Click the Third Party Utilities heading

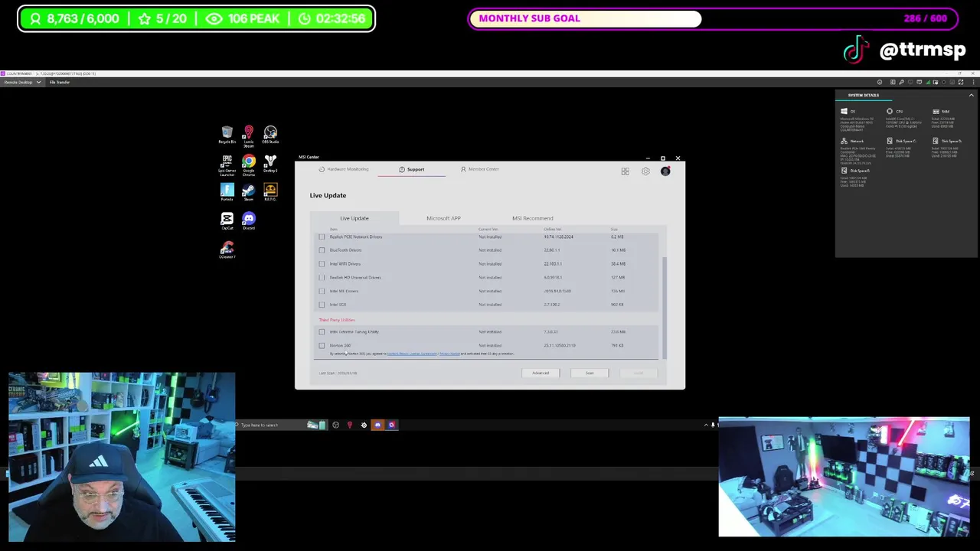coord(337,320)
